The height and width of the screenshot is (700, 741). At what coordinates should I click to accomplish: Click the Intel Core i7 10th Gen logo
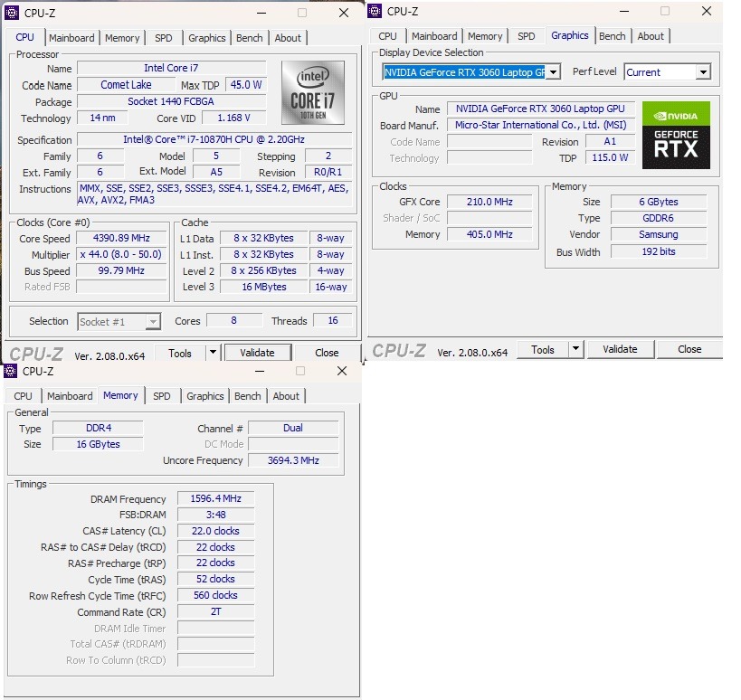[x=313, y=92]
